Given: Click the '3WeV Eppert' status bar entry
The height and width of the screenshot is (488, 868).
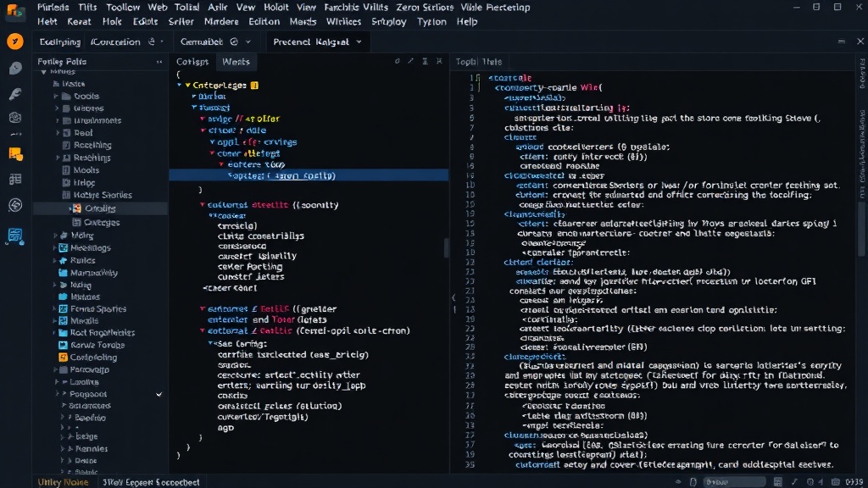Looking at the screenshot, I should click(x=151, y=482).
